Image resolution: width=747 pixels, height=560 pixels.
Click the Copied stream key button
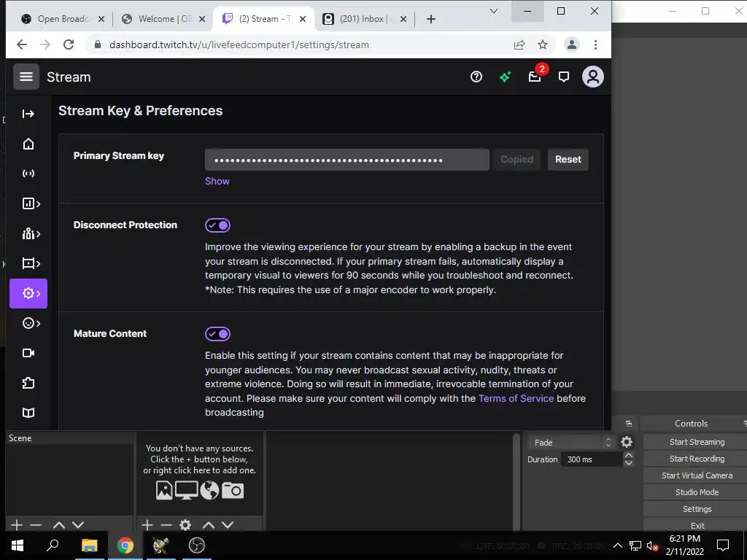tap(516, 160)
